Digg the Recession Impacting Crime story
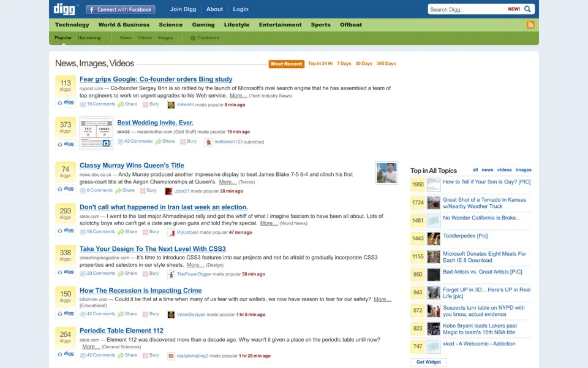This screenshot has height=368, width=588. (x=66, y=313)
